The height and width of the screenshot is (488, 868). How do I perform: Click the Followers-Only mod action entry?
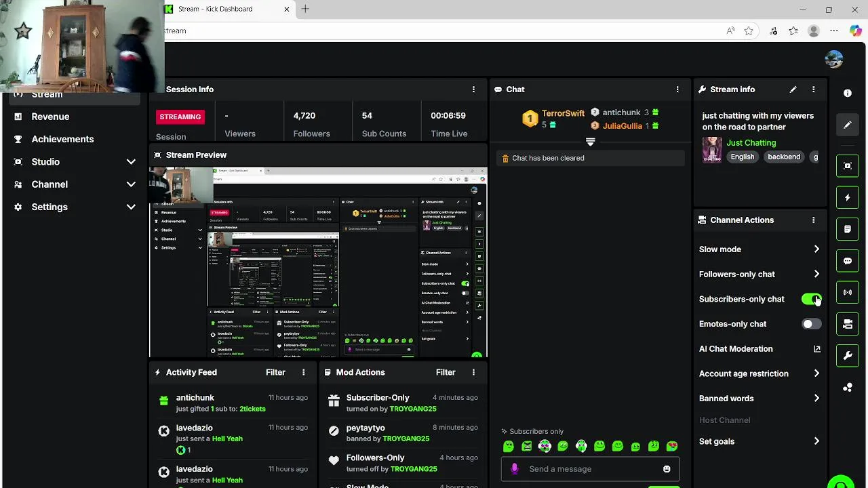click(x=403, y=463)
